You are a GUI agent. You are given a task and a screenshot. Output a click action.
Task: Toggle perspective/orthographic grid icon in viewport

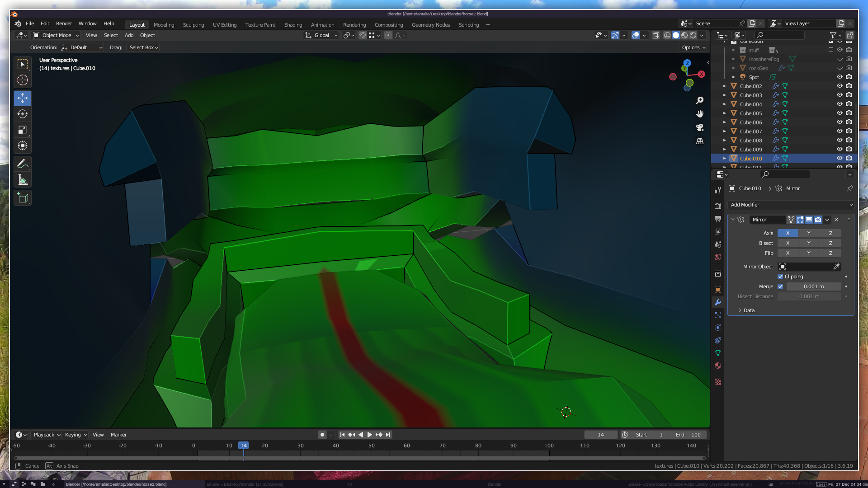pyautogui.click(x=700, y=141)
